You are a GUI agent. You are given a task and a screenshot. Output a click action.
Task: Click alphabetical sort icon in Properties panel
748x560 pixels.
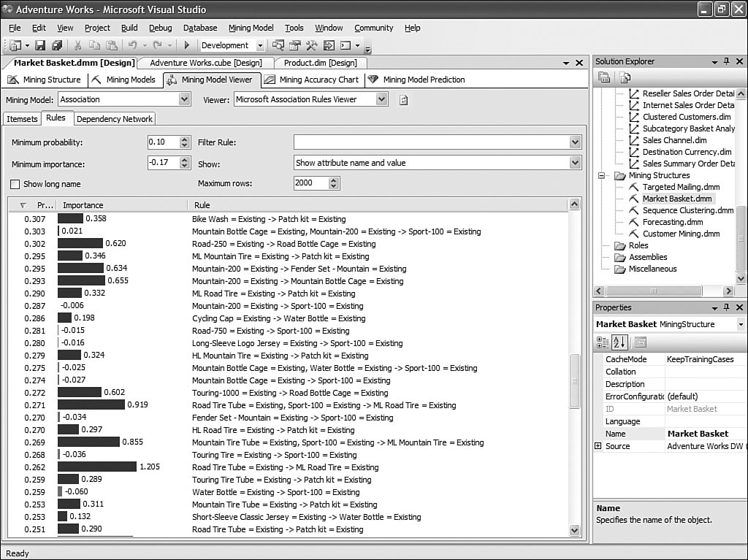[x=619, y=342]
